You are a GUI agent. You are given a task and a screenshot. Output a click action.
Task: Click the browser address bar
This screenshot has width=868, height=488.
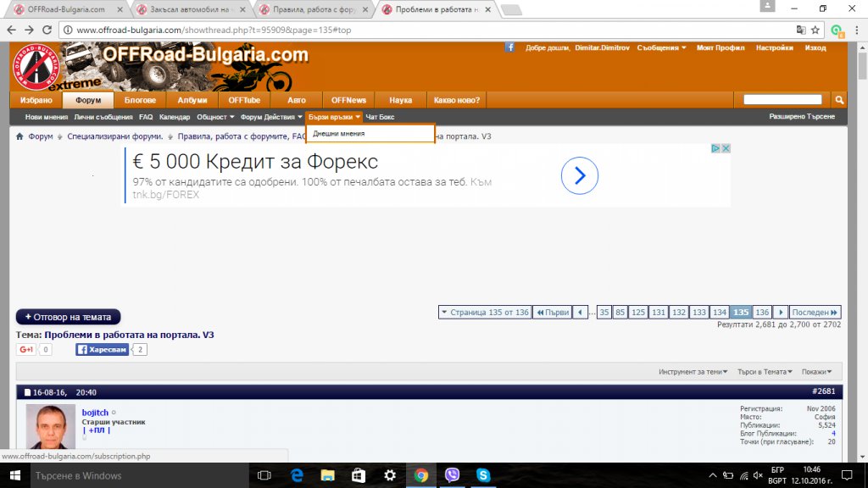pyautogui.click(x=431, y=30)
